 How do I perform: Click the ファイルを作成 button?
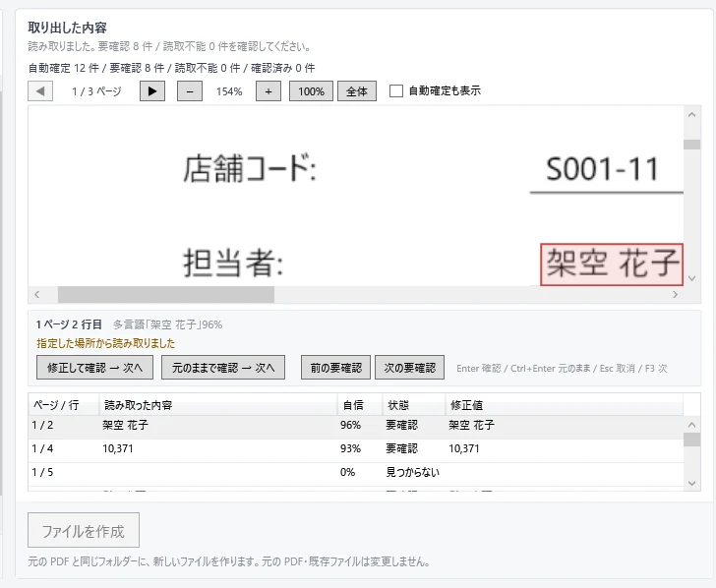[x=84, y=530]
